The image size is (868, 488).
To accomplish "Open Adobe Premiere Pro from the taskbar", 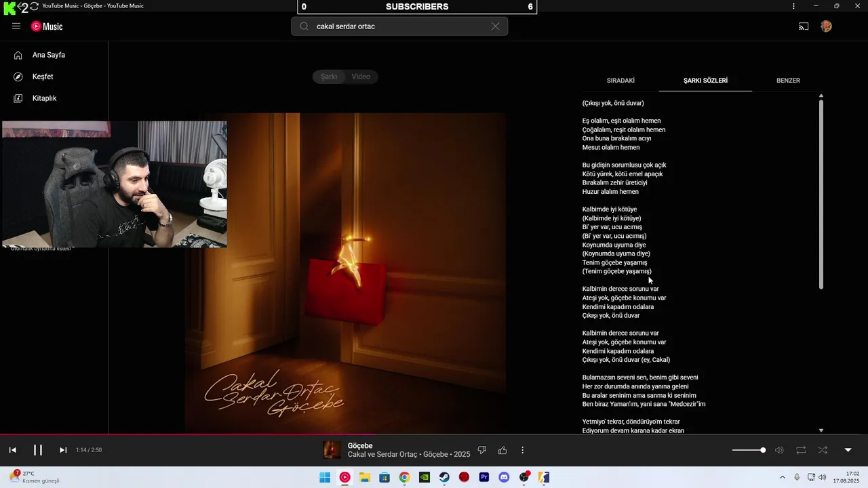I will coord(484,477).
